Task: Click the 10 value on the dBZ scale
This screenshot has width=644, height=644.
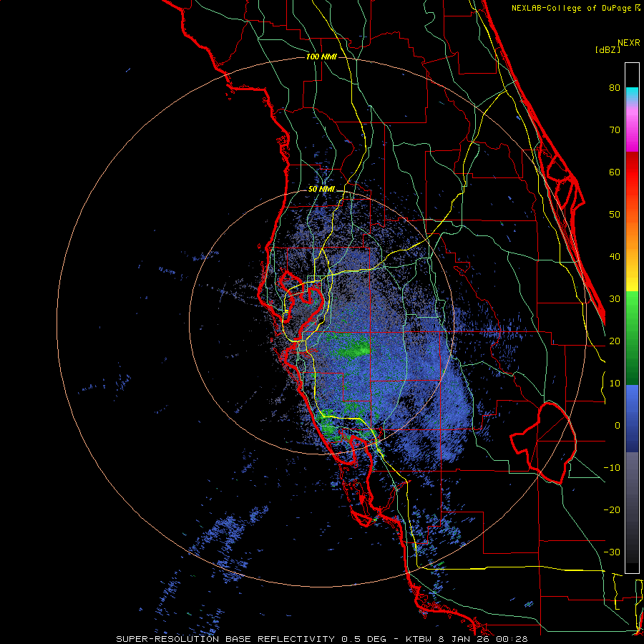Action: (x=615, y=384)
